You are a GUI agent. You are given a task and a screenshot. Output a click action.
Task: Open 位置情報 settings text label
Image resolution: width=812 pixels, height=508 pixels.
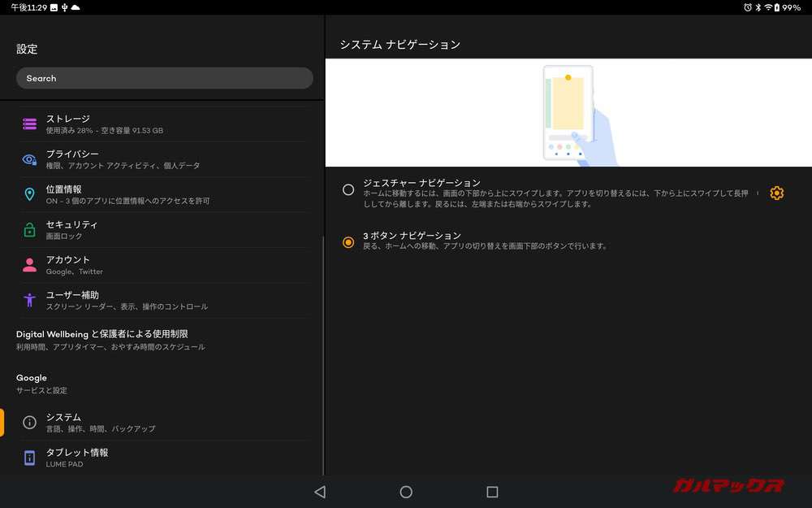point(64,189)
